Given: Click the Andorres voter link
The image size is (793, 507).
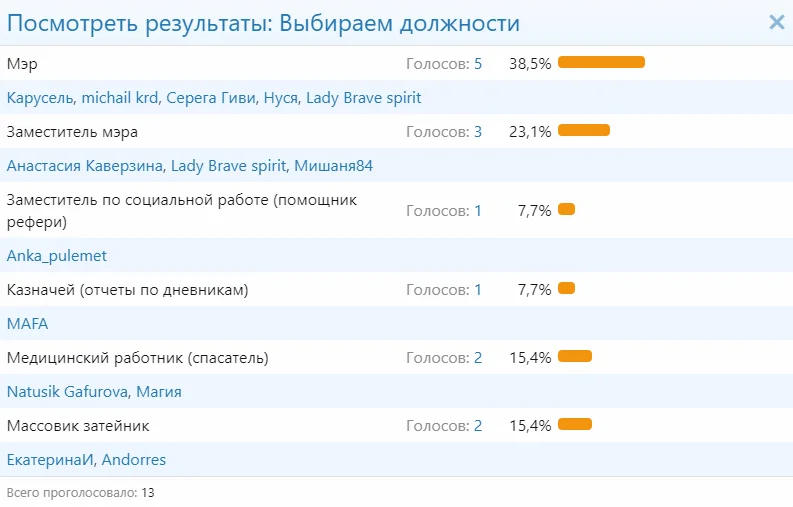Looking at the screenshot, I should [x=134, y=460].
